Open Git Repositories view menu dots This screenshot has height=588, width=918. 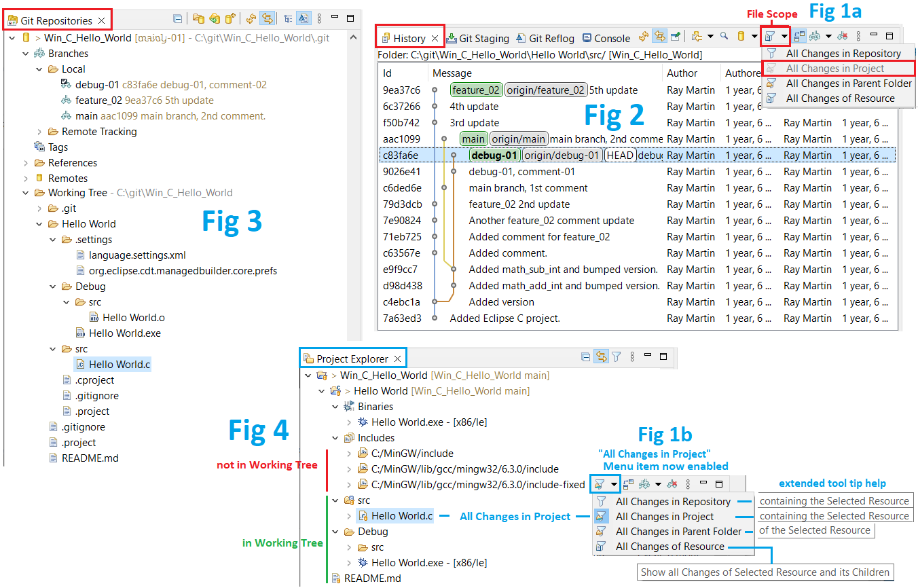(x=319, y=18)
